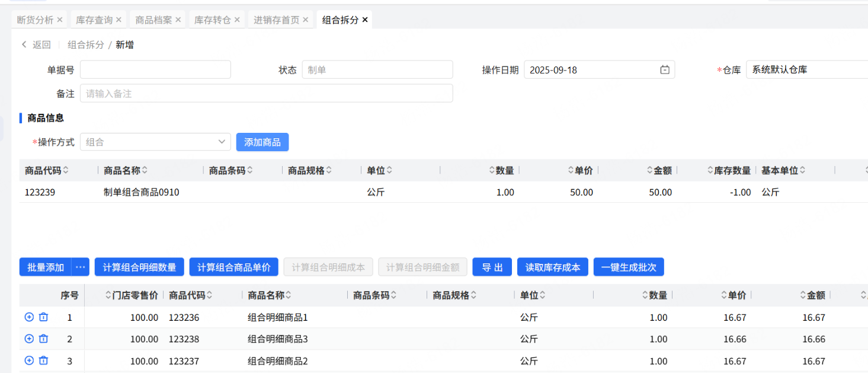
Task: Close the 商品档案 tab
Action: (x=178, y=20)
